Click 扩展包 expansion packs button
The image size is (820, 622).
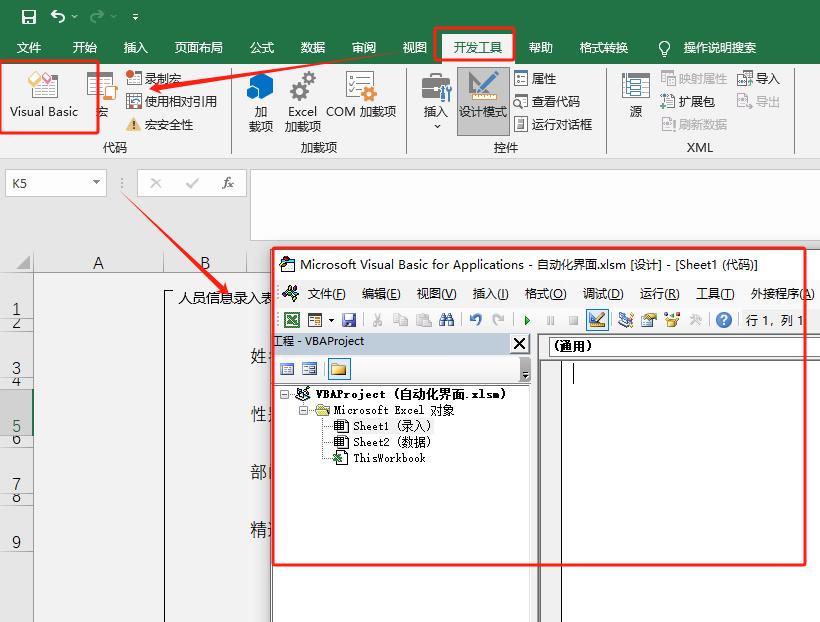[688, 101]
